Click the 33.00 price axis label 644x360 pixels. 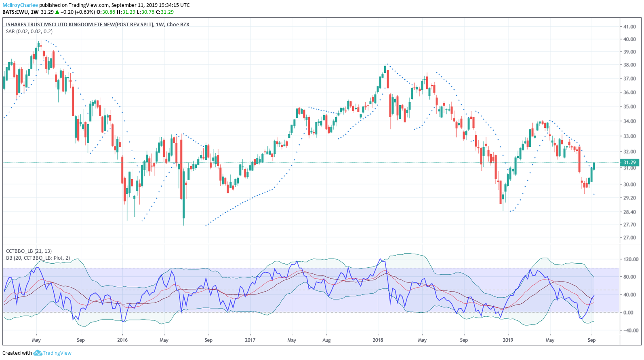tap(629, 136)
